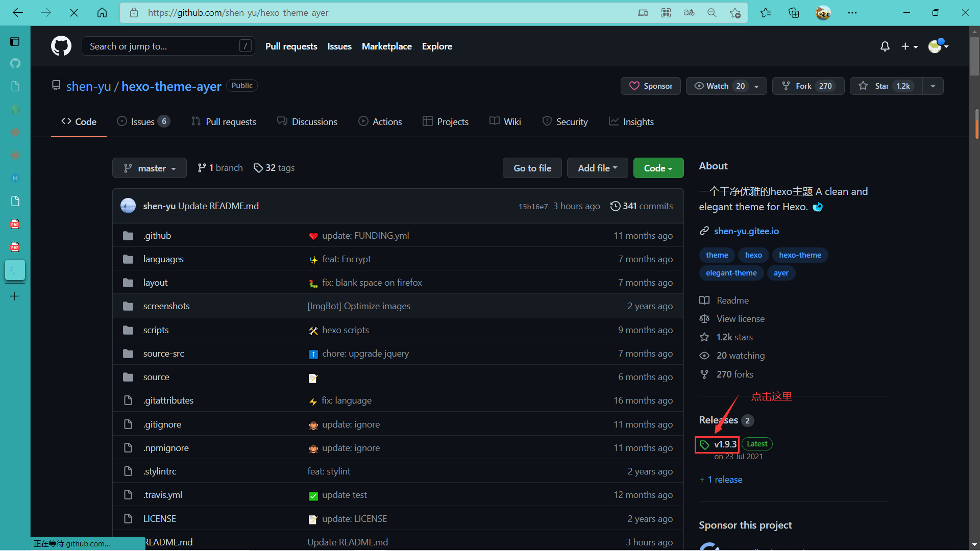Click the Readme link in About

tap(732, 300)
